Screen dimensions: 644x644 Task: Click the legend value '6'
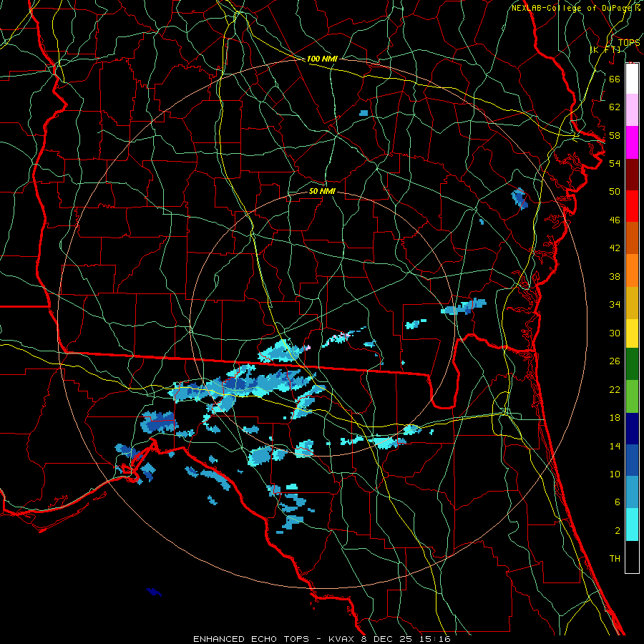pos(617,502)
